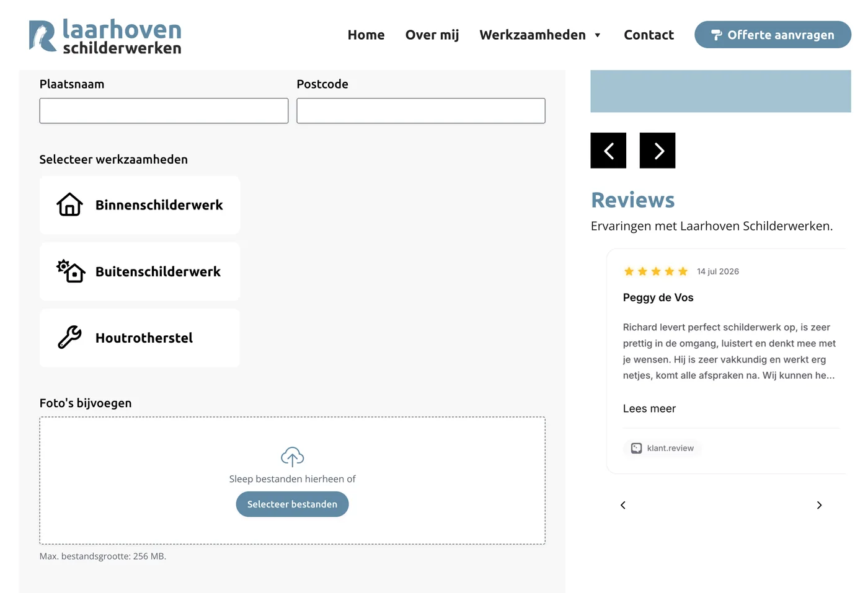Show next review with small right chevron
This screenshot has width=868, height=593.
[x=819, y=505]
